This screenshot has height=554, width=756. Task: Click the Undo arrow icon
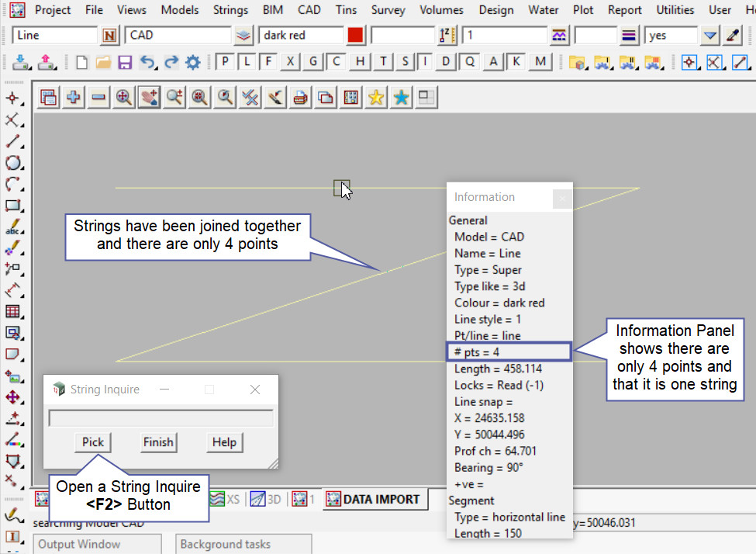click(x=147, y=62)
